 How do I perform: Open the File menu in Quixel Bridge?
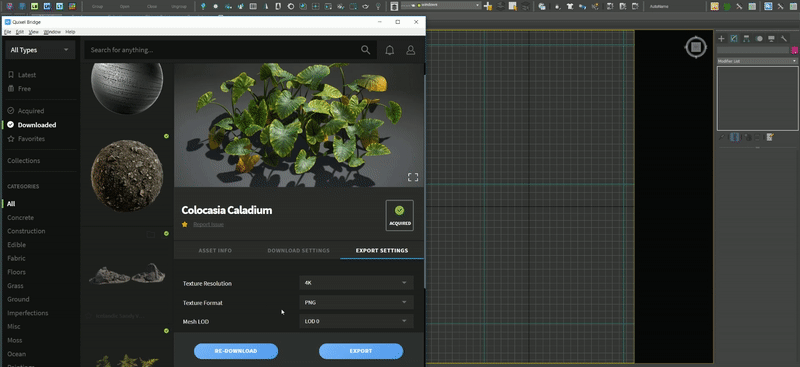coord(7,32)
